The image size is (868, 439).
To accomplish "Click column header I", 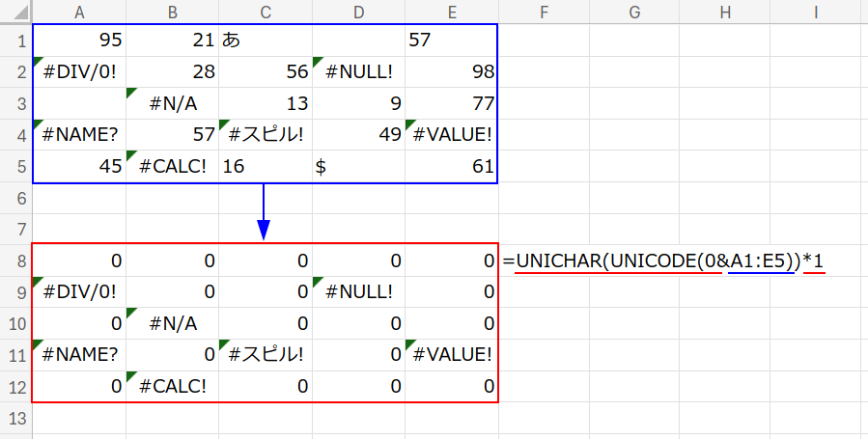I will [816, 11].
